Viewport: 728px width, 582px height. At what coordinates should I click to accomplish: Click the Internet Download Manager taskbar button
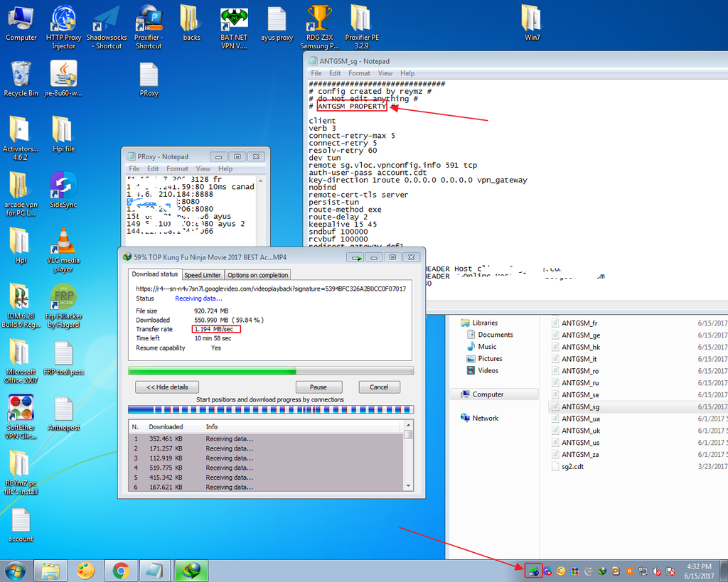[192, 570]
